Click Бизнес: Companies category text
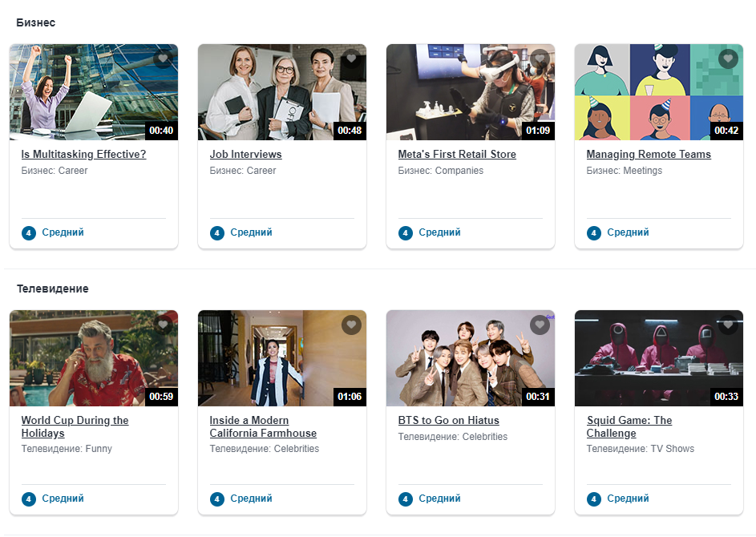Screen dimensions: 756x537 pyautogui.click(x=441, y=171)
